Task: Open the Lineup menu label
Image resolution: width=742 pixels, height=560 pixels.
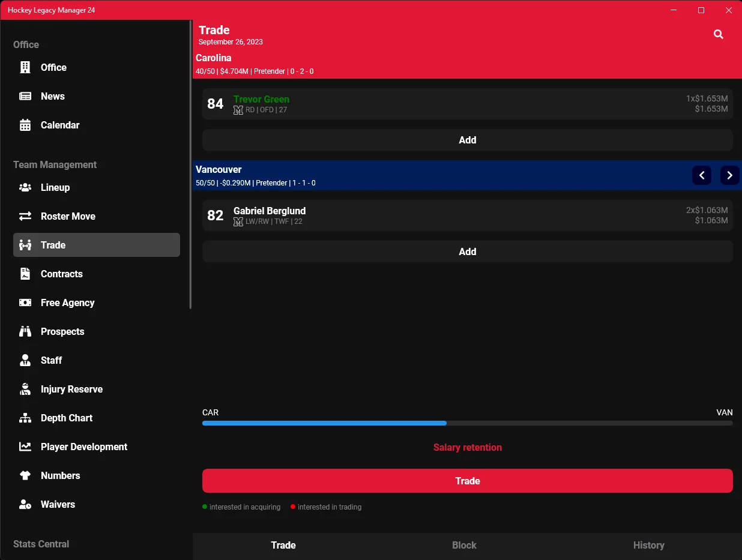Action: coord(55,187)
